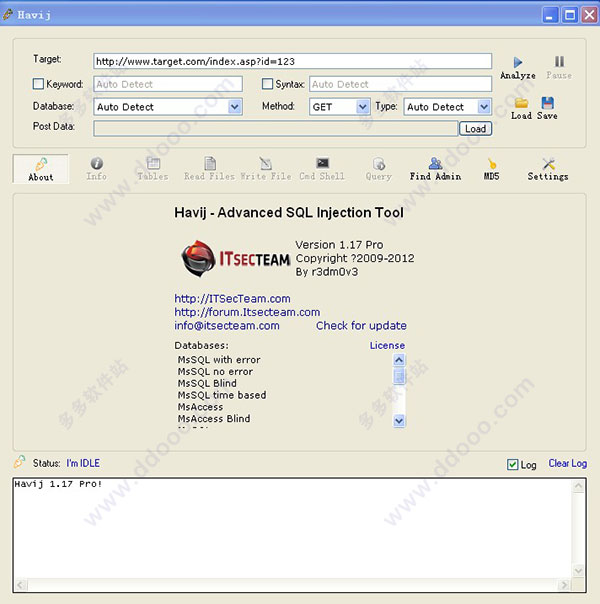The height and width of the screenshot is (604, 600).
Task: Click the Havij title bar icon
Action: [x=7, y=14]
